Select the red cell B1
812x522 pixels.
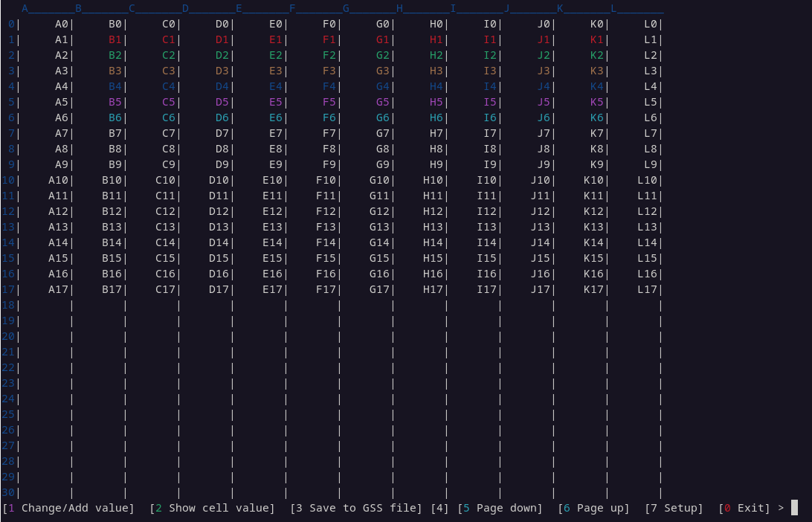click(115, 39)
